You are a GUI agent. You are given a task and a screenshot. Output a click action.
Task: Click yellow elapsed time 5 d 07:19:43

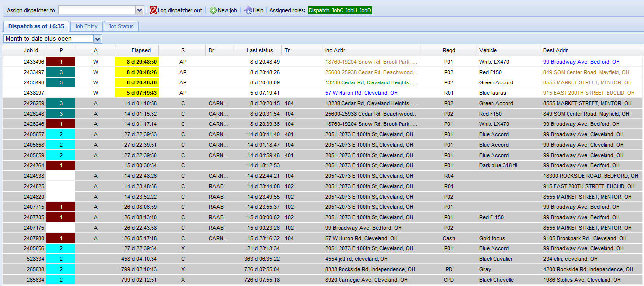click(x=137, y=93)
